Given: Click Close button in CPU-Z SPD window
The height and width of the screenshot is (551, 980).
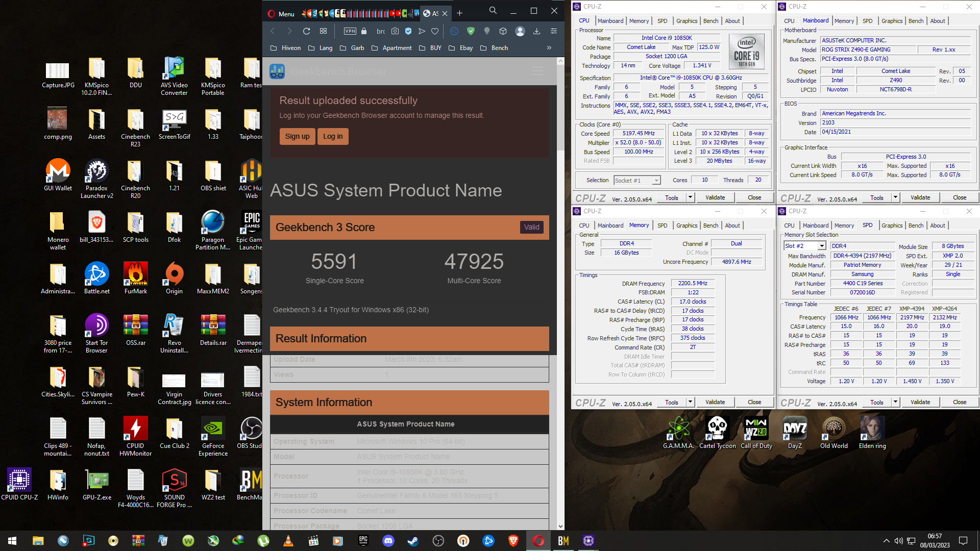Looking at the screenshot, I should [960, 402].
